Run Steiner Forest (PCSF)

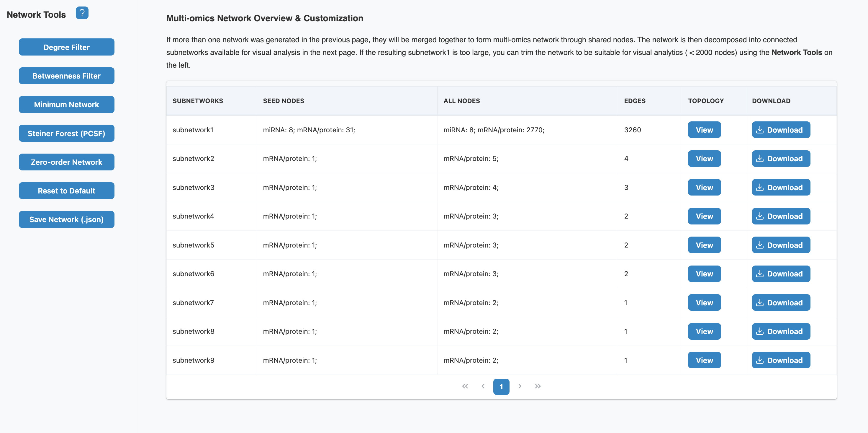tap(66, 133)
